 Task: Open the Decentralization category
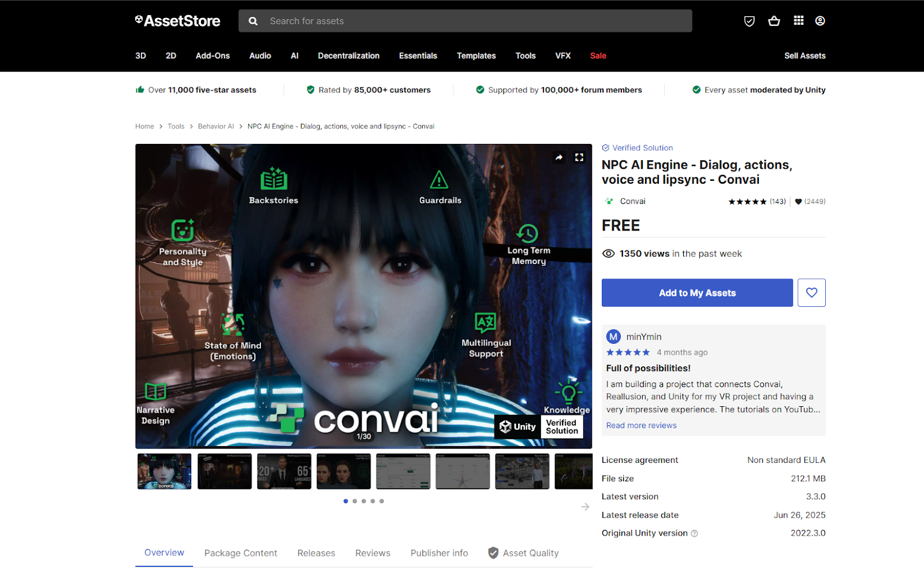pyautogui.click(x=349, y=55)
